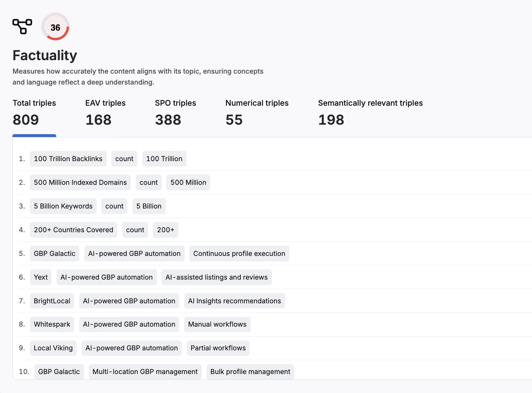Click '100 Trillion Backlinks' tag
Image resolution: width=532 pixels, height=393 pixels.
pyautogui.click(x=68, y=159)
